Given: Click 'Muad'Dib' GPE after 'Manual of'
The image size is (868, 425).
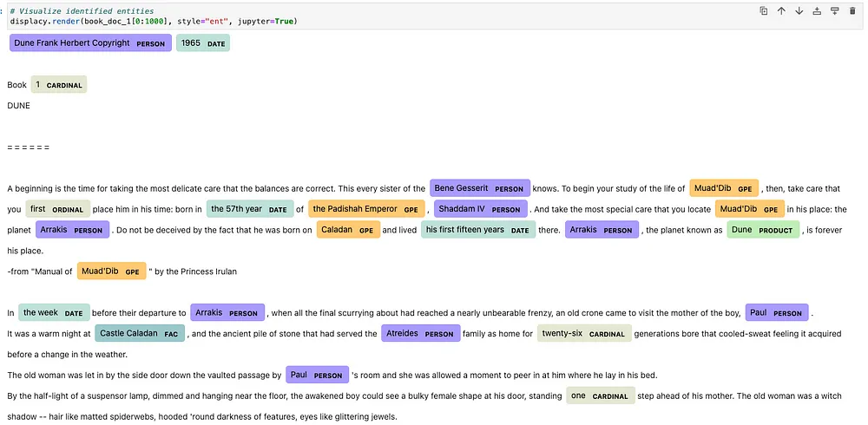Looking at the screenshot, I should coord(112,271).
